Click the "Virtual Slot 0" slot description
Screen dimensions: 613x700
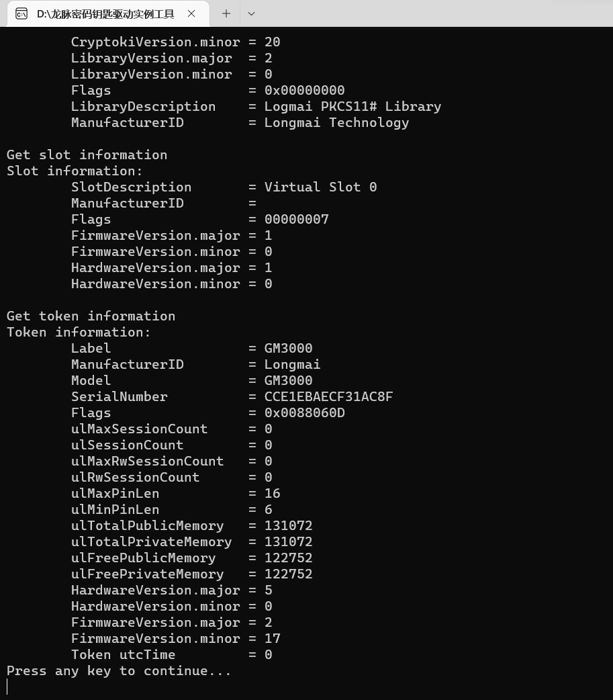pos(320,187)
